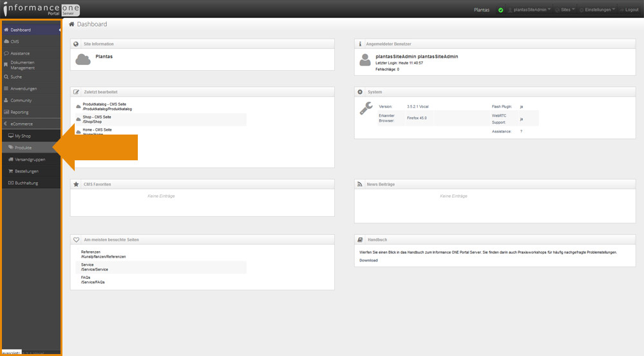Click the green check status icon
Screen dimensions: 644x356
point(500,10)
